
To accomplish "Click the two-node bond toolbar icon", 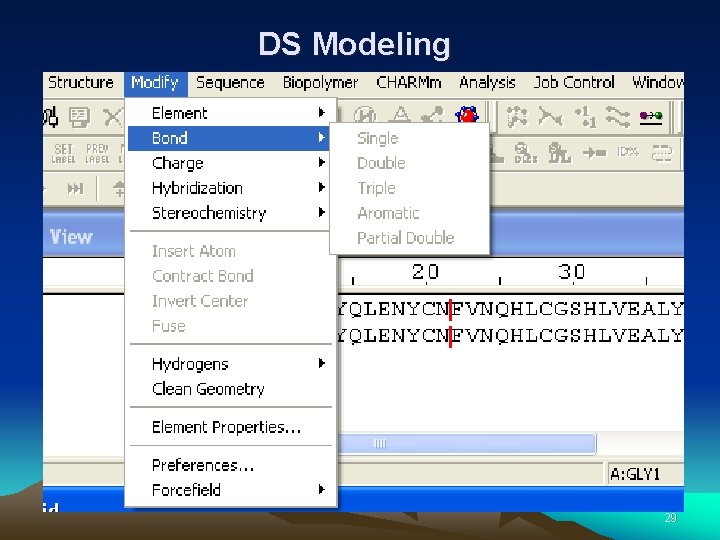I will [433, 115].
